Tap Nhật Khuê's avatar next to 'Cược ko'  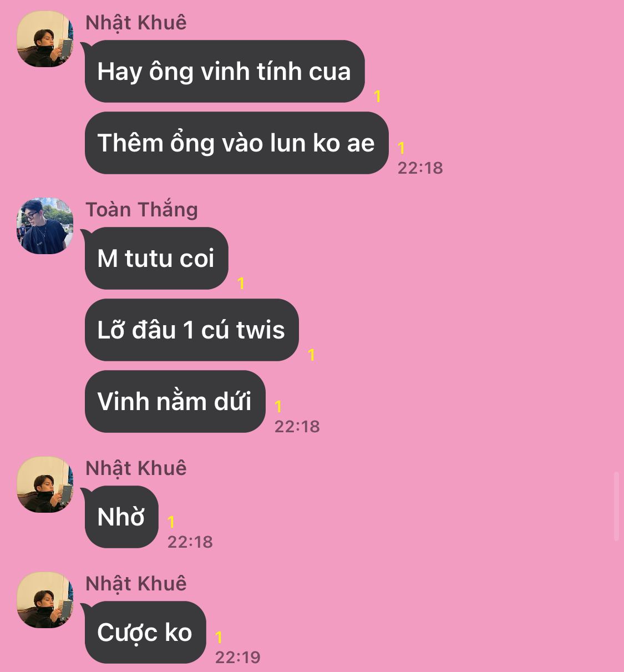point(45,600)
